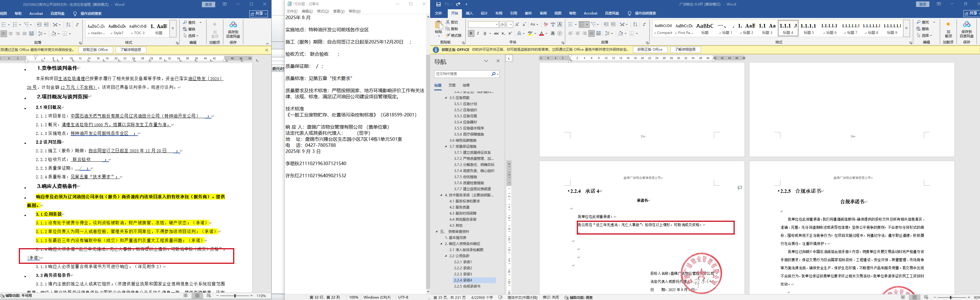Screen dimensions: 980x300
Task: Collapse the 五、资格审查资料 navigation node
Action: click(437, 231)
